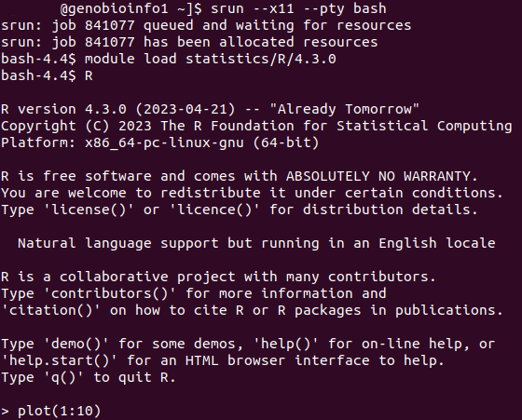The height and width of the screenshot is (420, 522).
Task: Click 'has been allocated resources' message
Action: 261,42
